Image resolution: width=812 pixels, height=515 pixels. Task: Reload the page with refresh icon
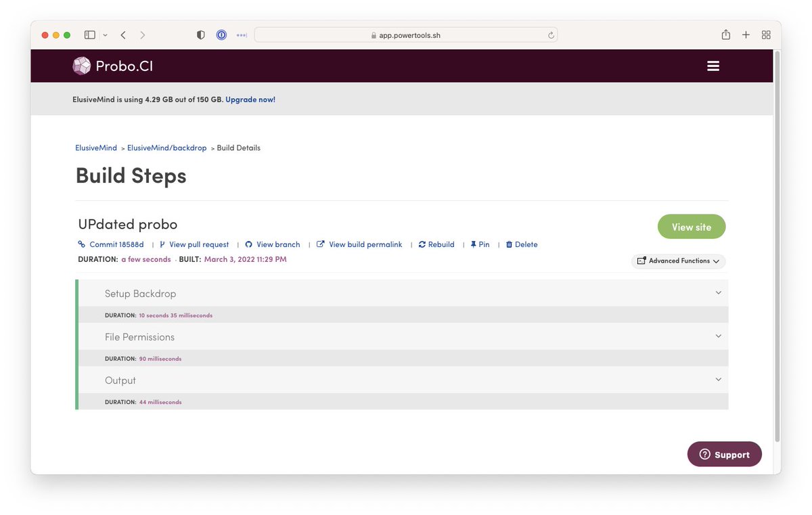(x=551, y=35)
